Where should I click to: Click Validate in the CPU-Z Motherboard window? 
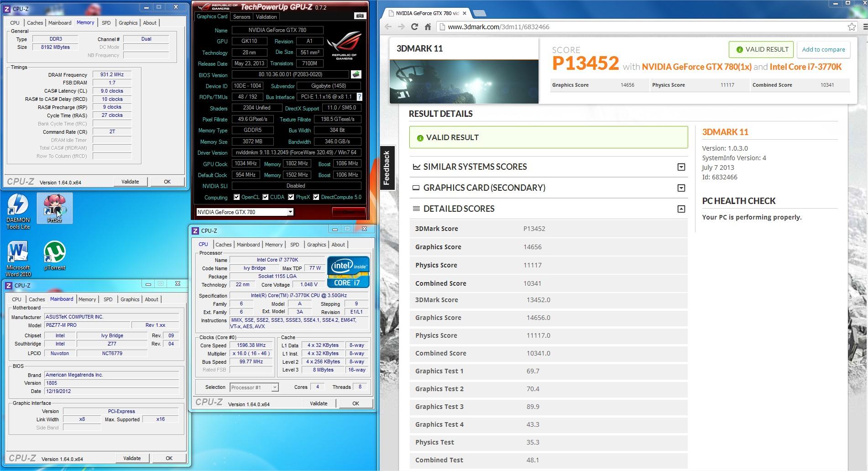tap(132, 458)
